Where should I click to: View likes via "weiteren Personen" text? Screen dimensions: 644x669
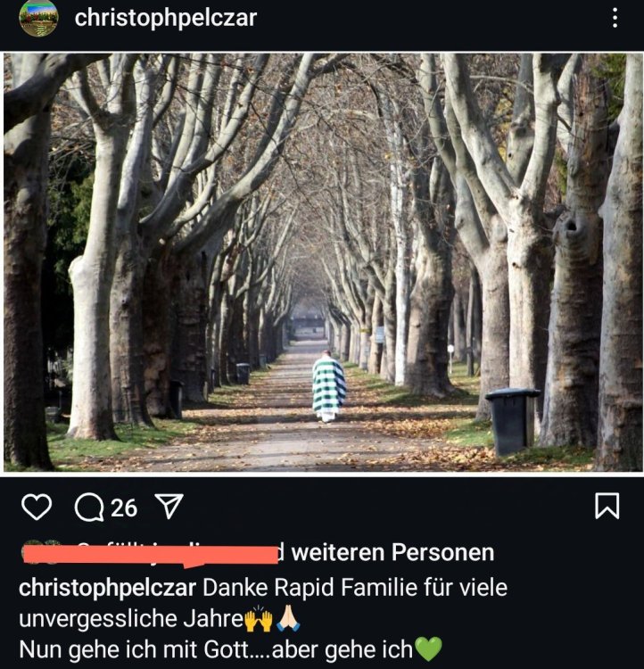pos(392,552)
